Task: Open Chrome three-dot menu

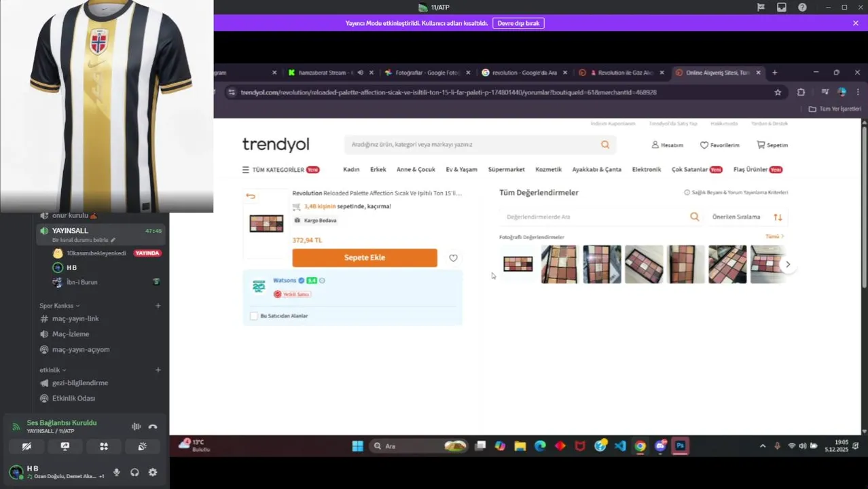Action: [x=857, y=92]
